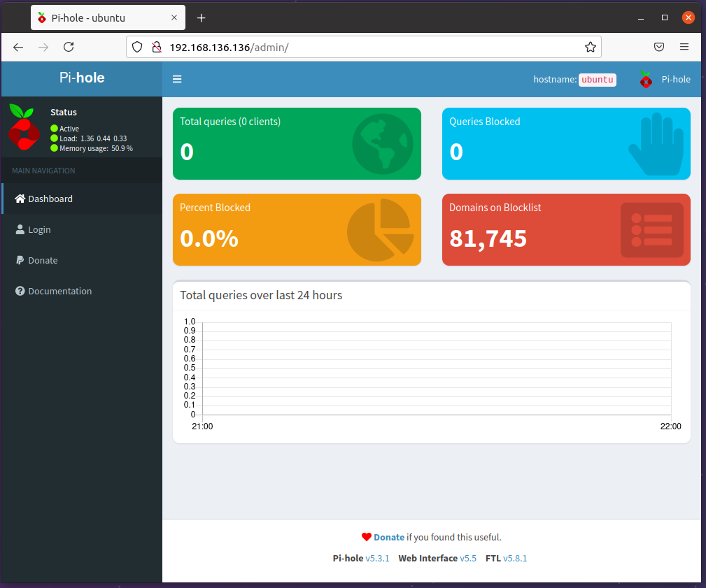This screenshot has width=706, height=588.
Task: Click the insecure connection lock icon
Action: click(x=156, y=48)
